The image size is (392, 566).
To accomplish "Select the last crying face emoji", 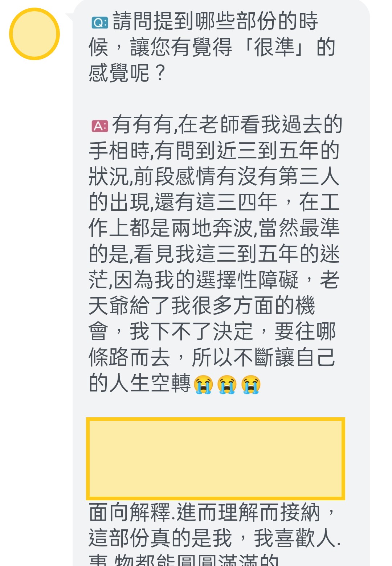I will (x=251, y=385).
